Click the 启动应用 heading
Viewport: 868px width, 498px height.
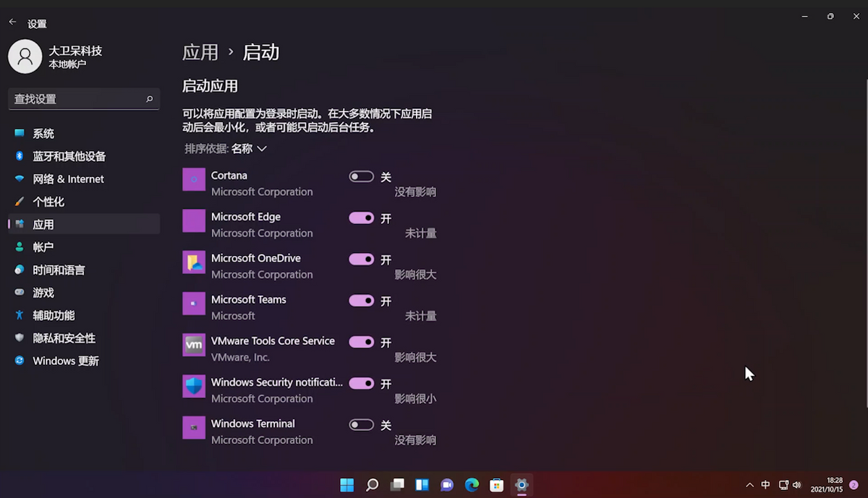point(210,86)
